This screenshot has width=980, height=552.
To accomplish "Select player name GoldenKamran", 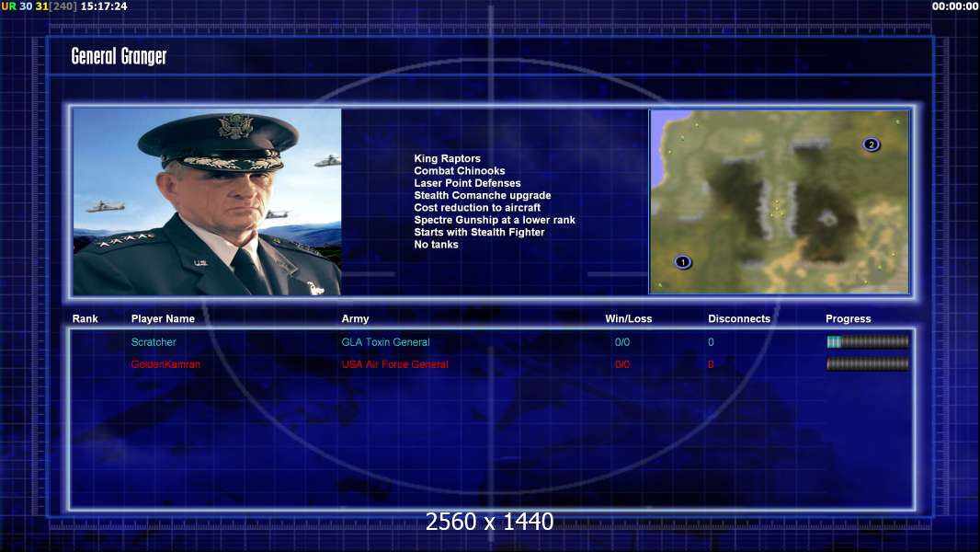I will pos(165,364).
